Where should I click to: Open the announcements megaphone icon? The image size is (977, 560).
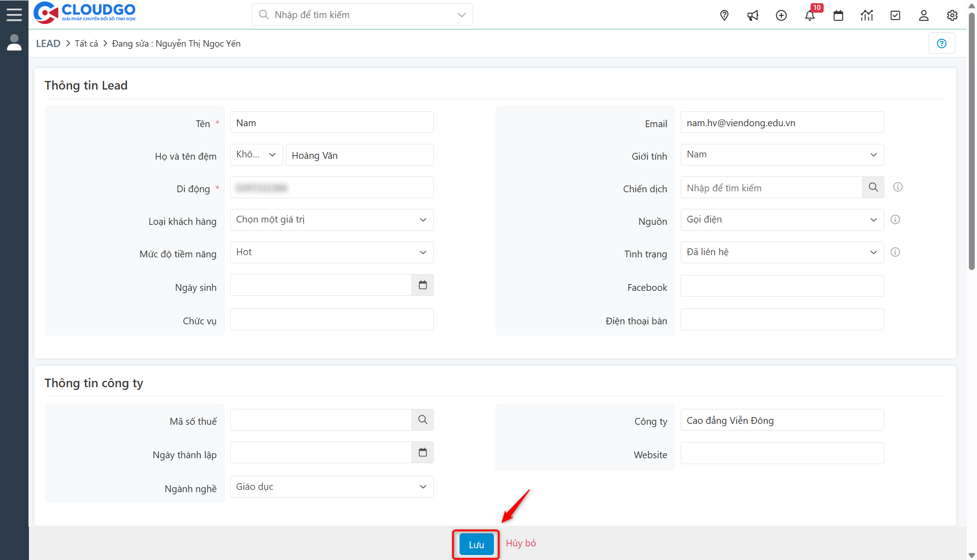(x=753, y=15)
